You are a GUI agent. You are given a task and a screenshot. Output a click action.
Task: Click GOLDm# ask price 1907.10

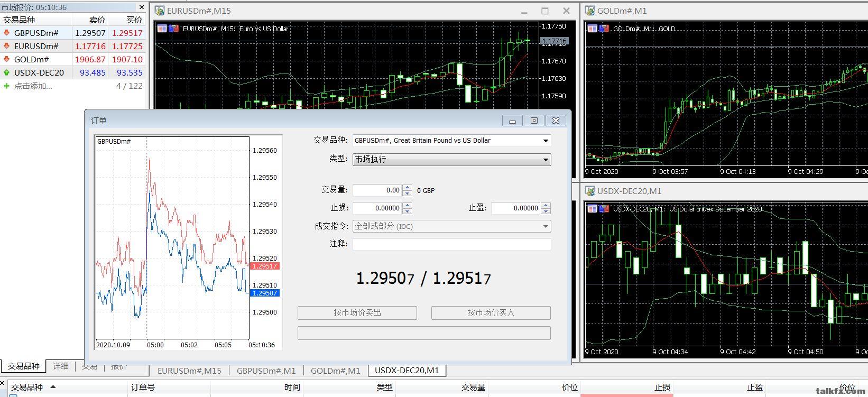tap(127, 59)
